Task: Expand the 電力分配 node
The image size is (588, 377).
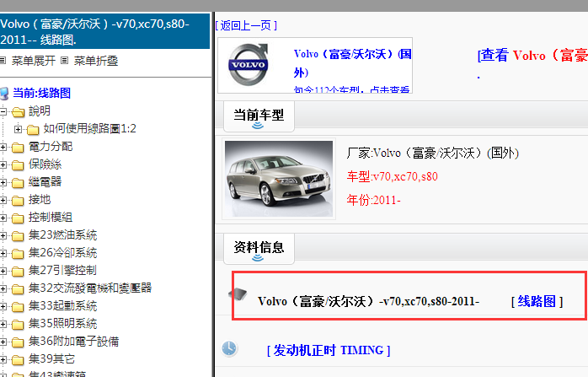Action: point(3,147)
